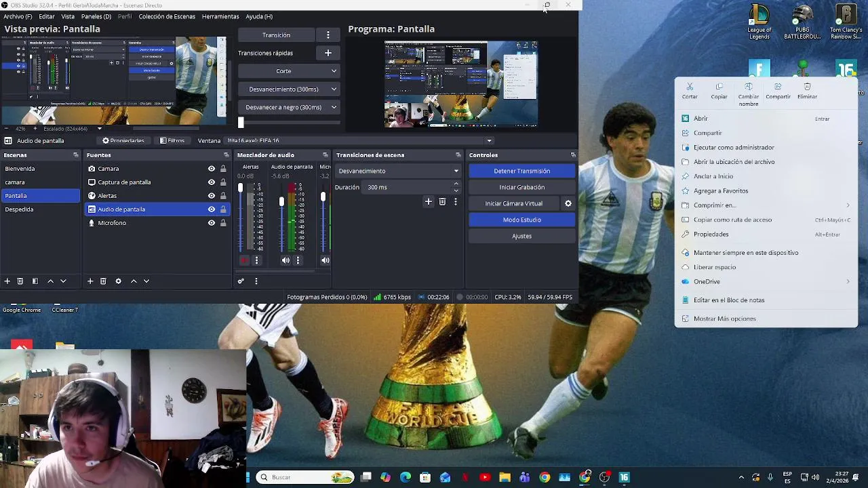Open Audio de pantalla channel options three-dots
This screenshot has width=868, height=488.
click(298, 260)
